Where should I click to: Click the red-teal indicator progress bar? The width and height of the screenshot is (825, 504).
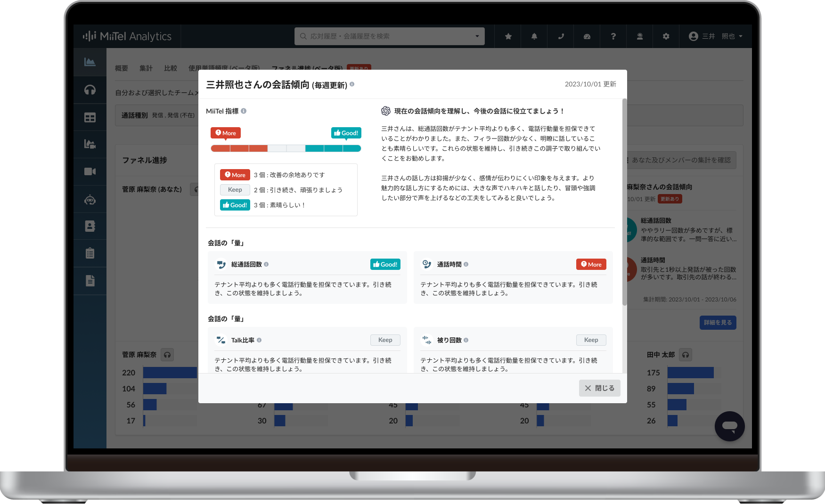[x=286, y=148]
